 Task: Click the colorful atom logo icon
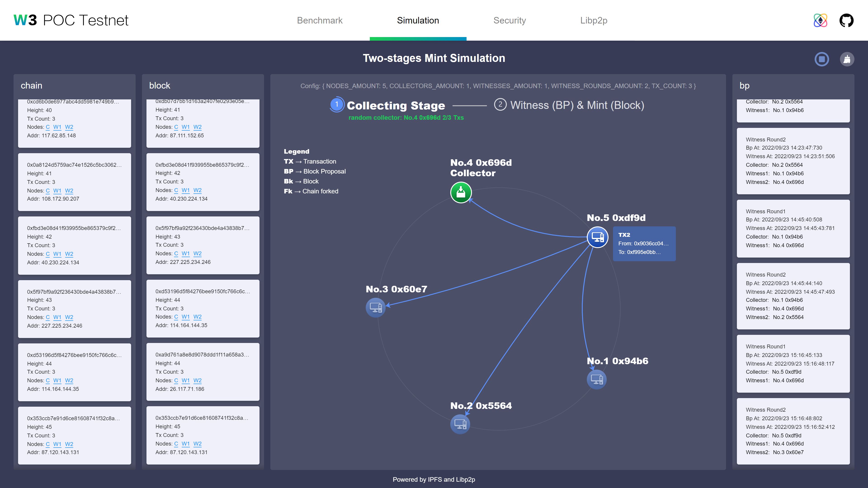[821, 21]
